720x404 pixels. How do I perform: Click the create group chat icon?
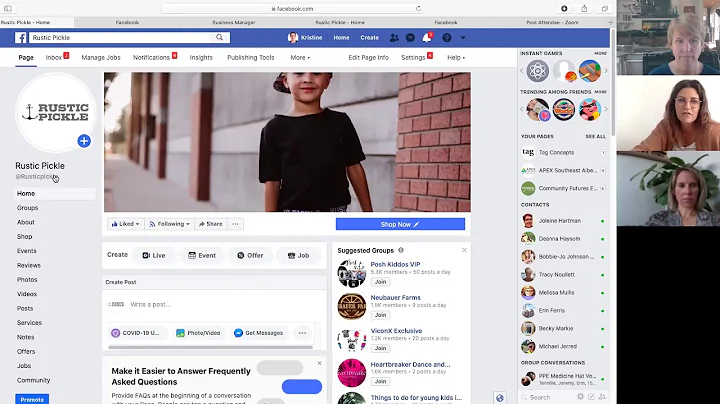coord(602,397)
